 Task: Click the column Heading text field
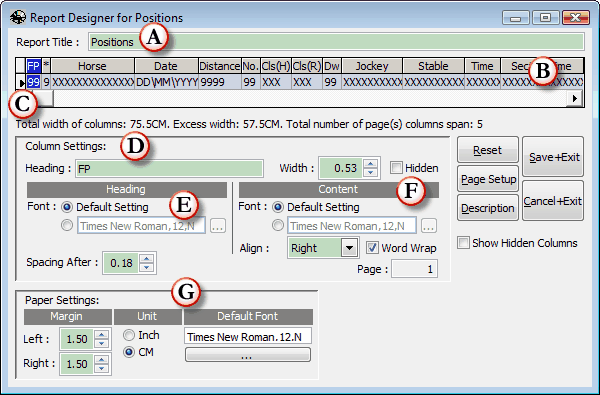pos(170,168)
